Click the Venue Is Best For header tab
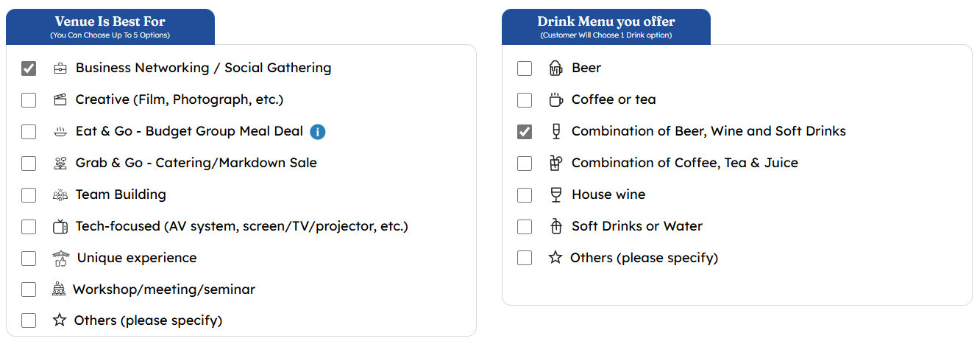Viewport: 980px width, 344px height. click(110, 27)
